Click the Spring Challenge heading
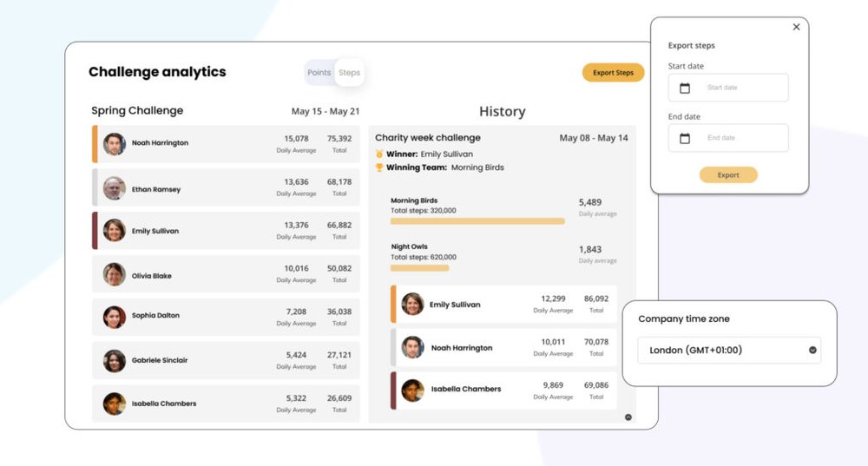 point(137,111)
